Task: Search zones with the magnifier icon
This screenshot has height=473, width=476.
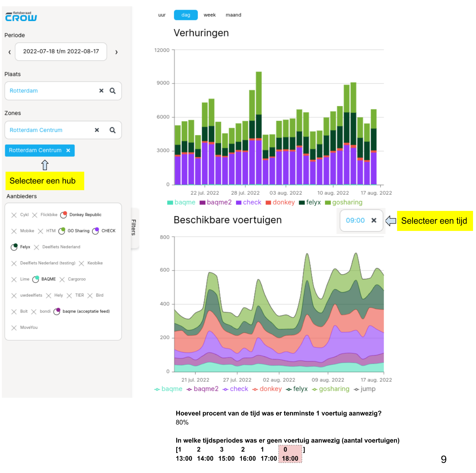Action: pos(113,130)
